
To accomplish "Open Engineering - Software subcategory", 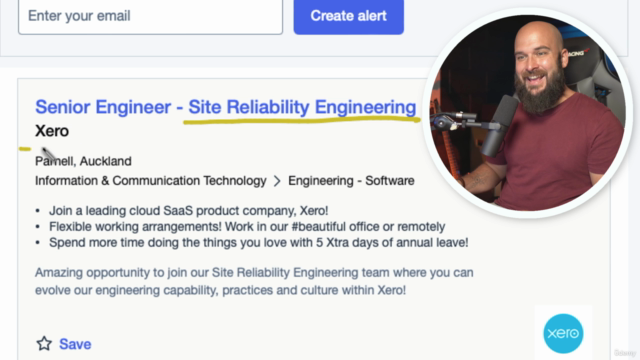I will [x=351, y=181].
